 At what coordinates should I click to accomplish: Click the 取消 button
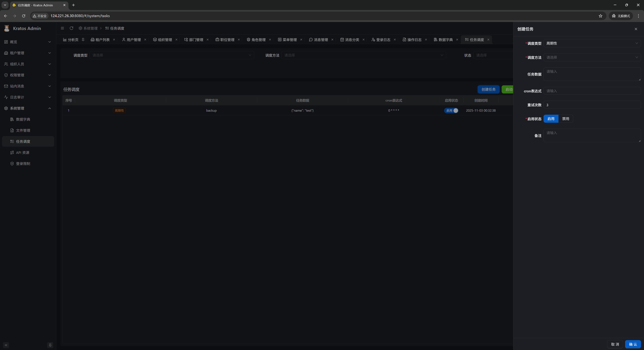[x=615, y=344]
